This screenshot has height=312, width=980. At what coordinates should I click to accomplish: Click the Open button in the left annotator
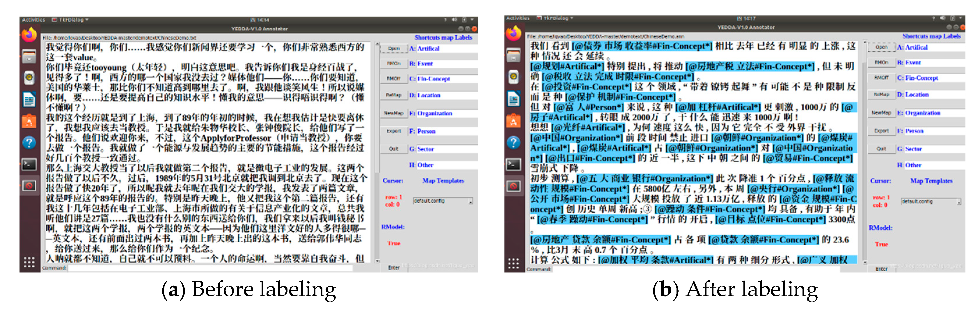tap(393, 49)
